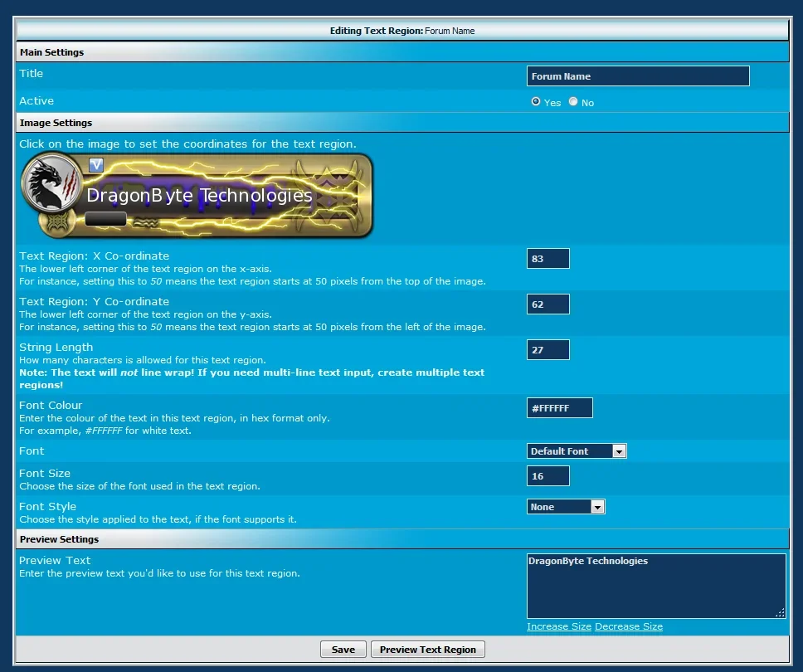
Task: Click the Save button
Action: click(343, 650)
